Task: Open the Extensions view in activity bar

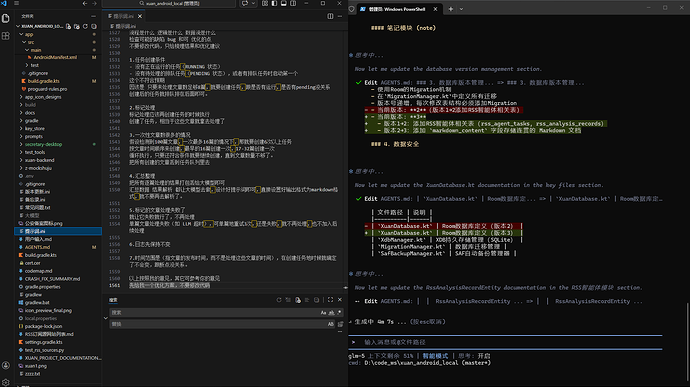Action: tap(6, 36)
